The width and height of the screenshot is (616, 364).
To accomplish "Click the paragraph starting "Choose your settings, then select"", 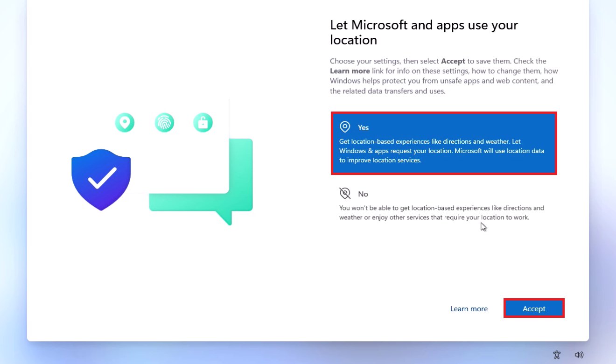I will tap(444, 76).
